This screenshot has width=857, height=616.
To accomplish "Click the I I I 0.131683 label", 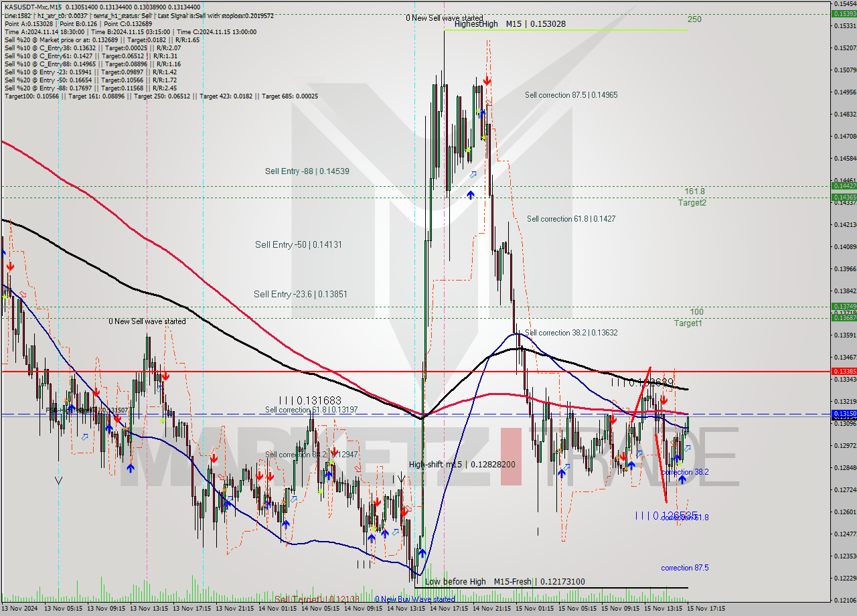I will click(311, 400).
